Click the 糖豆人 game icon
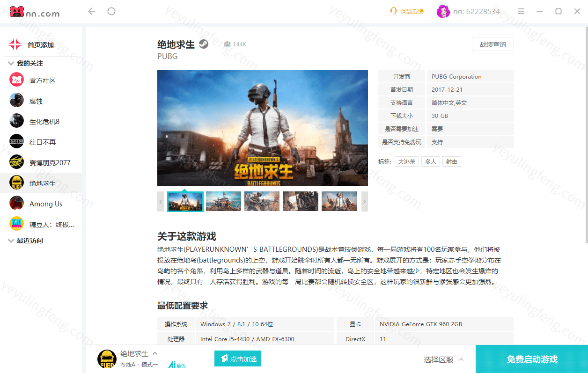The image size is (588, 373). 16,225
